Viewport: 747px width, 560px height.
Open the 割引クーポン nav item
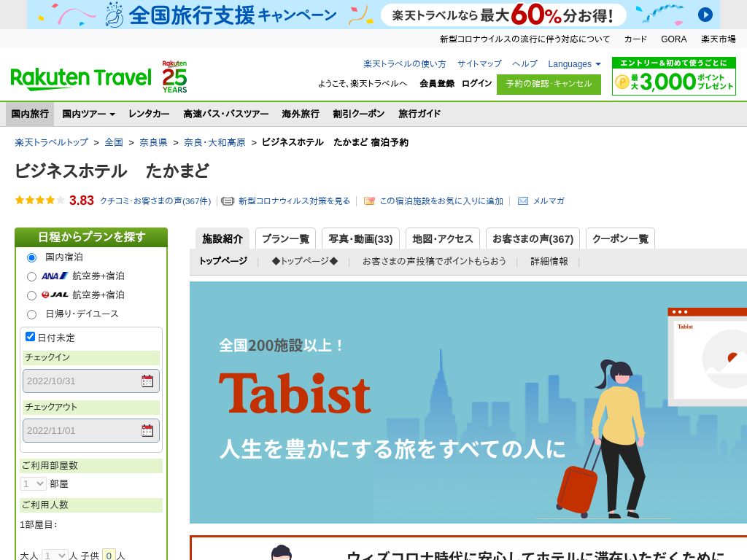(359, 114)
